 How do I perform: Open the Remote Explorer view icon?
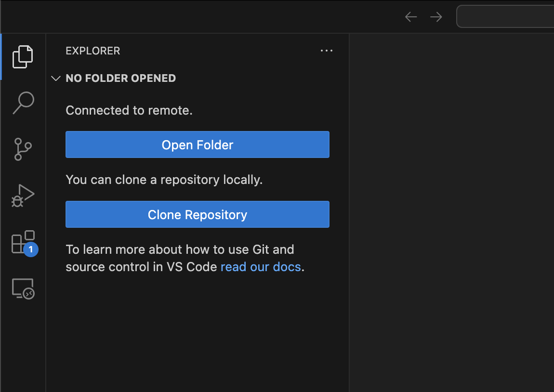(x=23, y=288)
